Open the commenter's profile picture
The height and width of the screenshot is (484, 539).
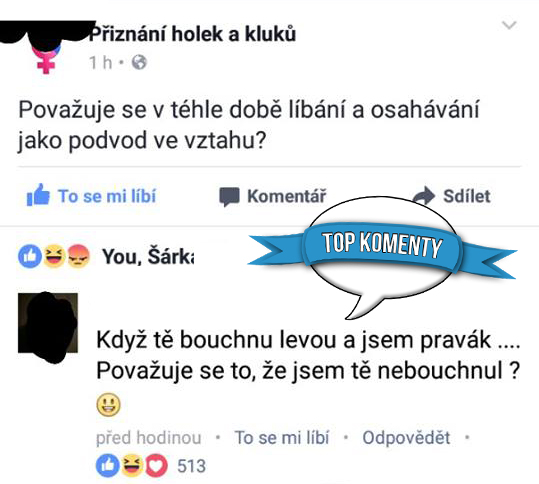tap(48, 323)
